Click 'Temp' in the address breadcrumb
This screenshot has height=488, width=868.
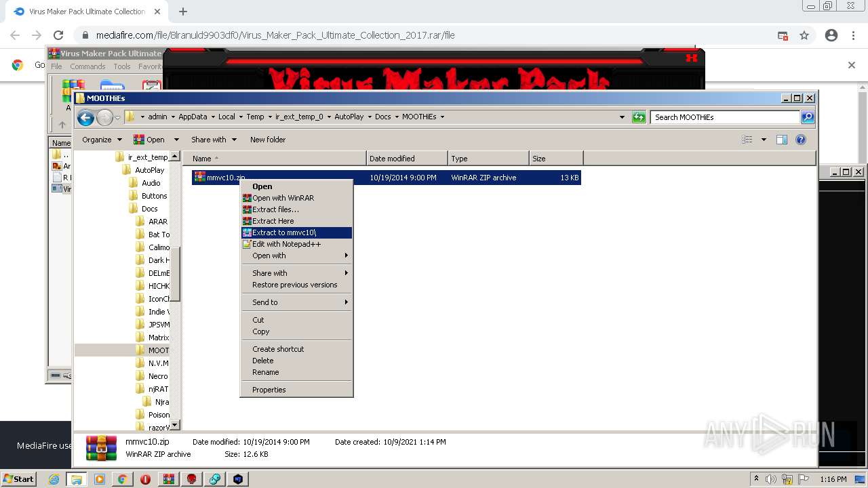(x=255, y=117)
